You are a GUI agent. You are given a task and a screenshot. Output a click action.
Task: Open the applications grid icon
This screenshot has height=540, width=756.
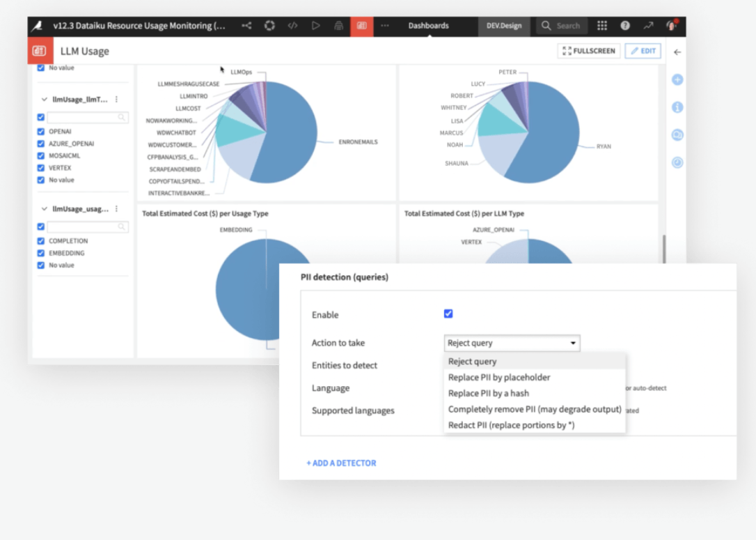coord(602,26)
